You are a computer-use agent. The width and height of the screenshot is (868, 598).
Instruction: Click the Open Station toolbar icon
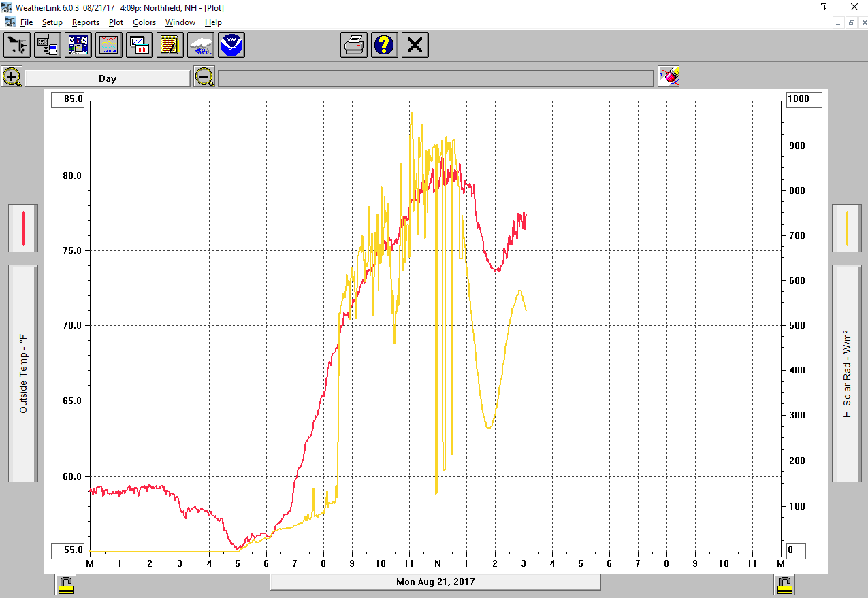(x=16, y=46)
